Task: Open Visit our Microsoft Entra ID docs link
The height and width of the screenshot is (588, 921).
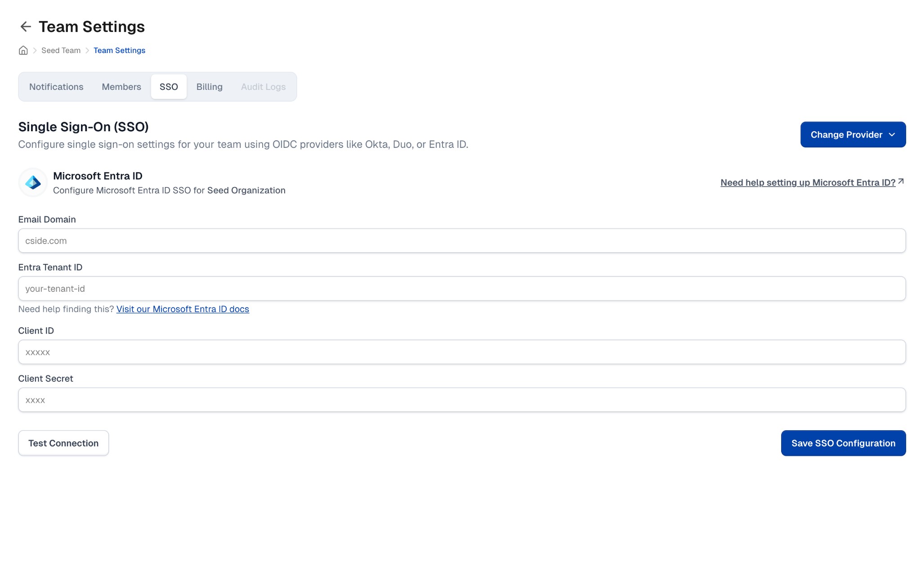Action: point(182,309)
